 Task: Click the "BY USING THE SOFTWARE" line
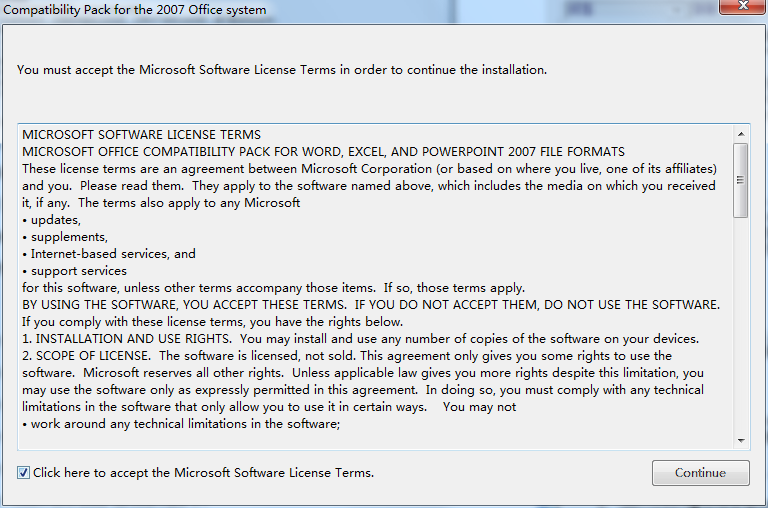coord(371,304)
